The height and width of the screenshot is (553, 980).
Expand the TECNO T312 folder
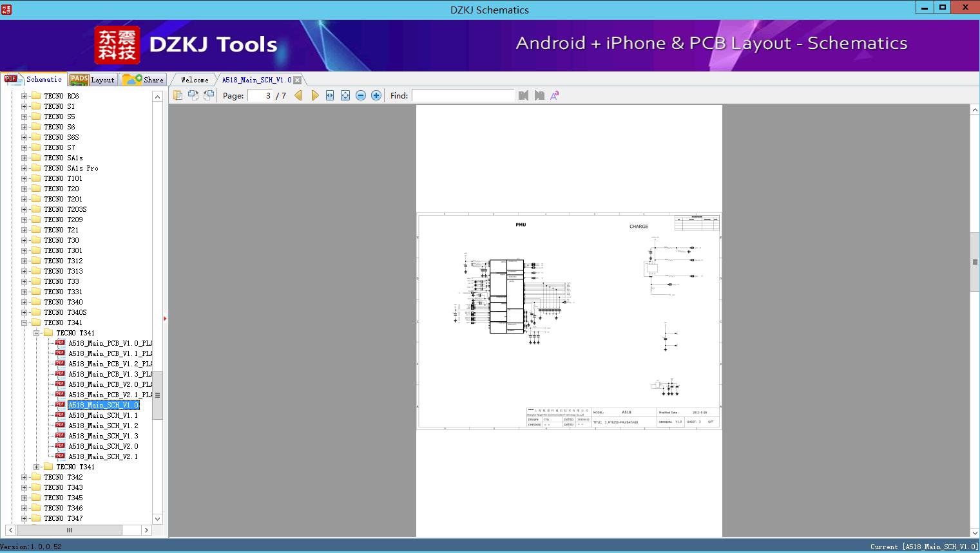tap(24, 261)
